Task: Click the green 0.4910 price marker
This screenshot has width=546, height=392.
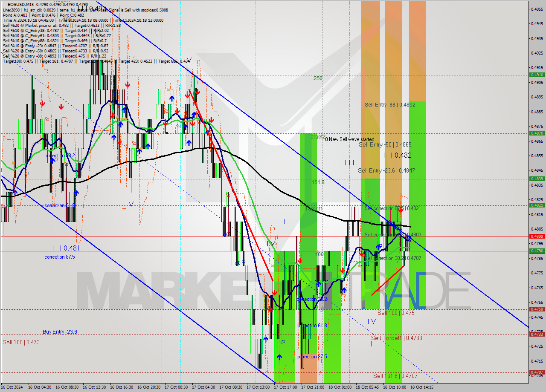Action: point(537,75)
